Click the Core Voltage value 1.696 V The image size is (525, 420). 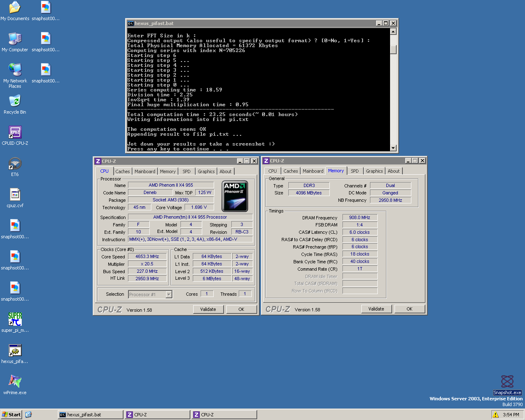tap(199, 207)
